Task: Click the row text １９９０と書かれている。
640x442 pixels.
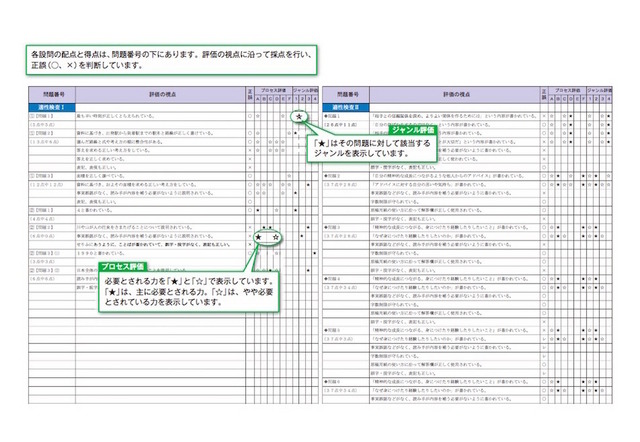Action: tap(100, 253)
